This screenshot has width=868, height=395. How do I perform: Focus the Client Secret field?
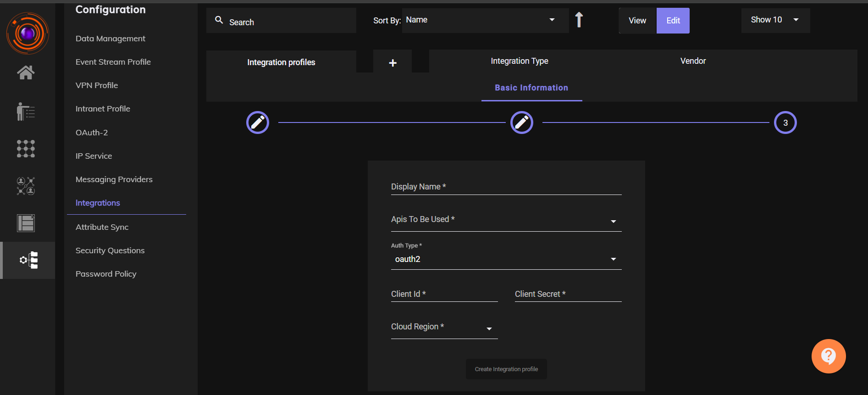click(x=568, y=294)
